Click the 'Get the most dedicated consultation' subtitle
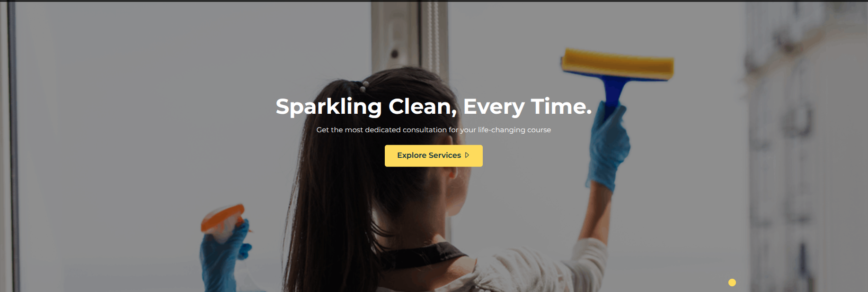 point(434,129)
